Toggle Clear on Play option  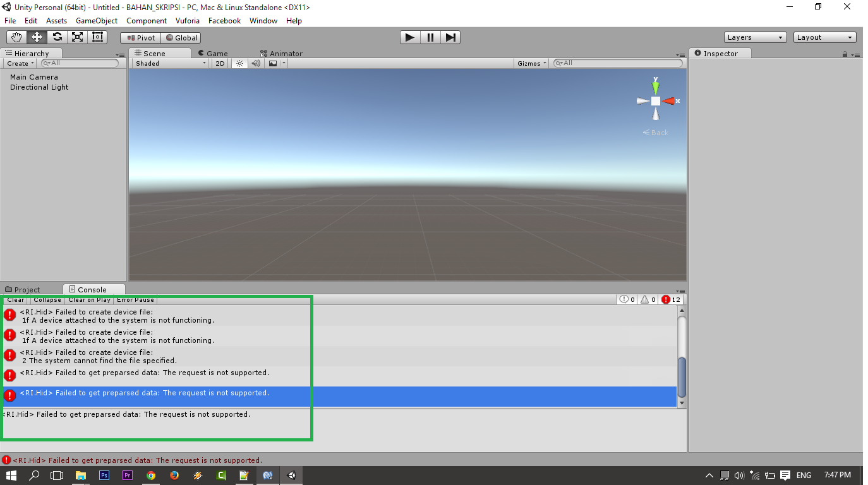(89, 300)
